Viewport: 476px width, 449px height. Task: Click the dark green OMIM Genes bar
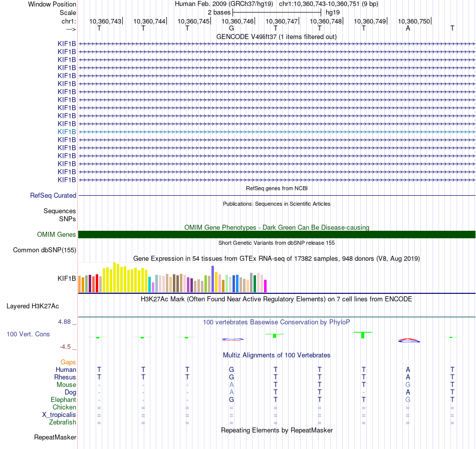277,234
